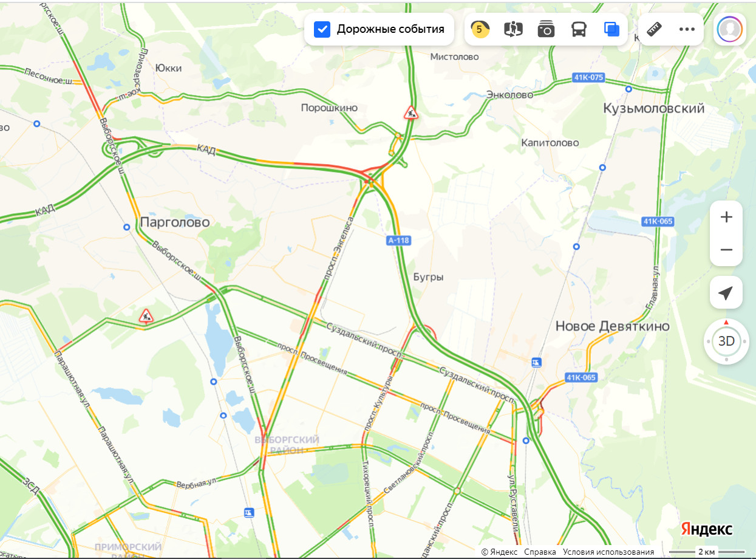This screenshot has height=559, width=756.
Task: Click the © Яндекс copyright link
Action: 499,552
